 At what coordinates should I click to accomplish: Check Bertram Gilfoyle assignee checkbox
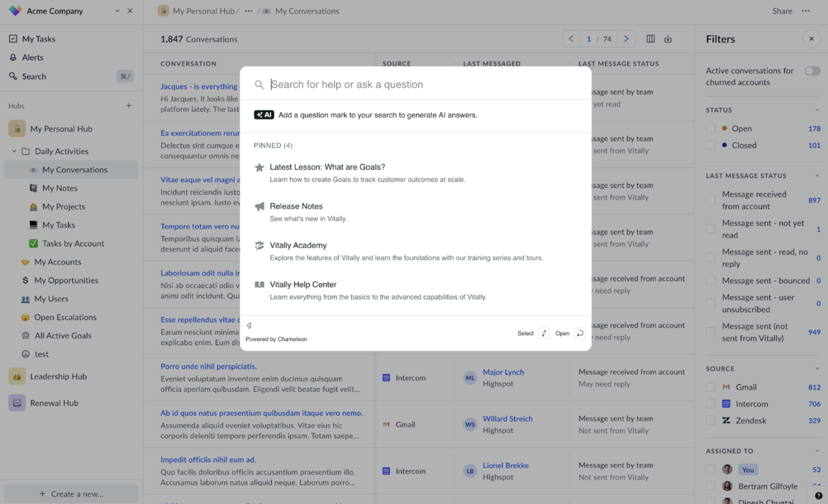pos(710,486)
